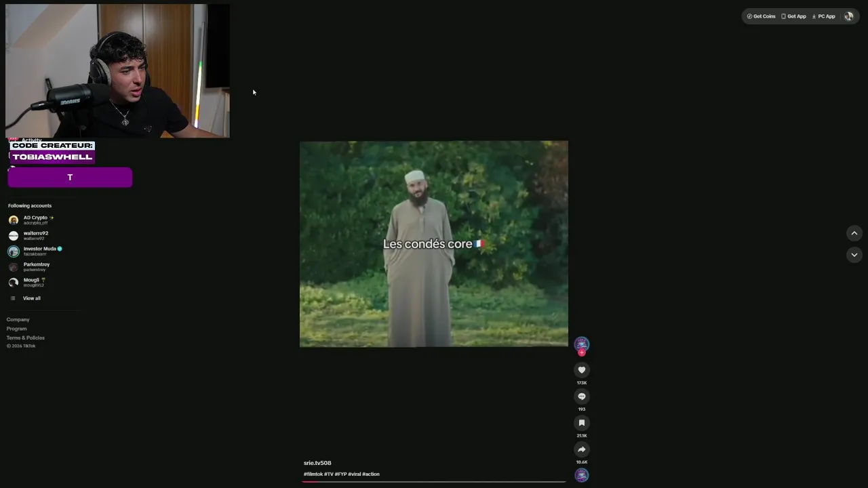
Task: Open the #filmtok hashtag
Action: 313,474
